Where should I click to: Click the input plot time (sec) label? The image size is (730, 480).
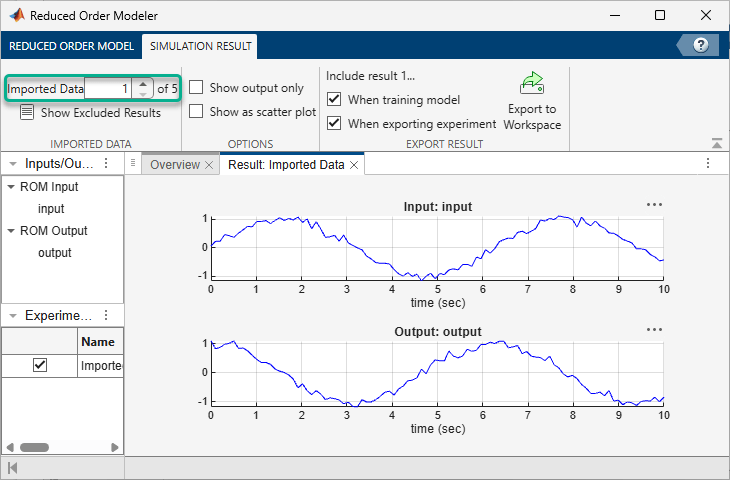[x=438, y=303]
